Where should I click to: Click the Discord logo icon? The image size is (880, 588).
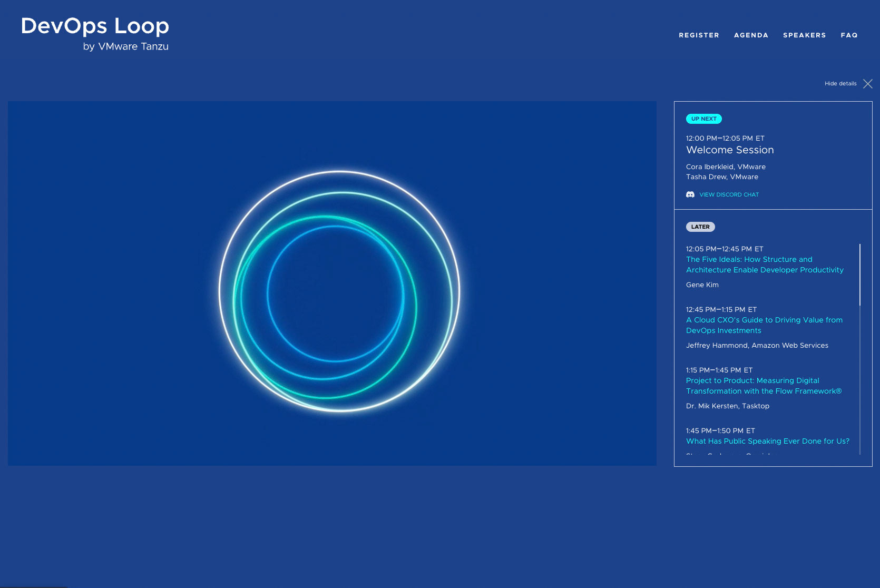690,194
